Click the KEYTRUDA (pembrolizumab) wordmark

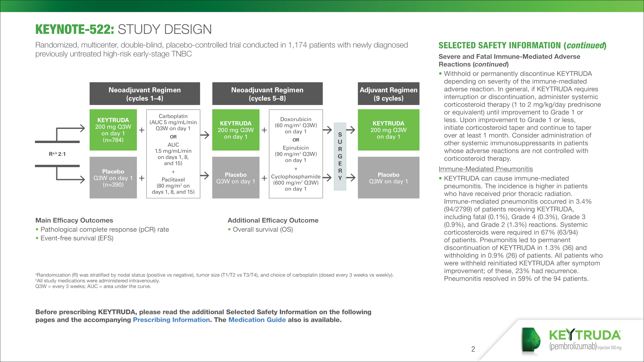click(585, 340)
